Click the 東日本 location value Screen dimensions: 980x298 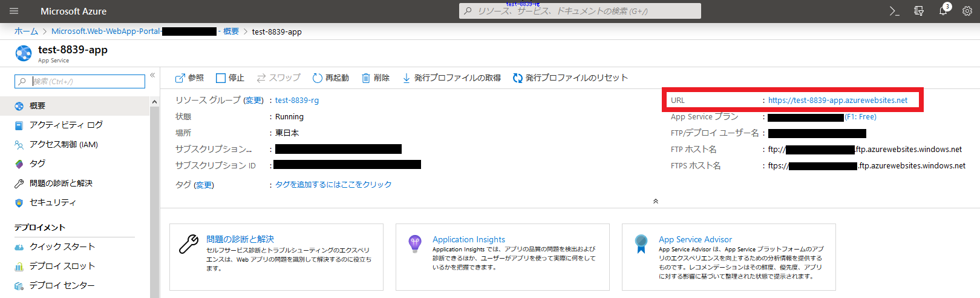pyautogui.click(x=287, y=133)
